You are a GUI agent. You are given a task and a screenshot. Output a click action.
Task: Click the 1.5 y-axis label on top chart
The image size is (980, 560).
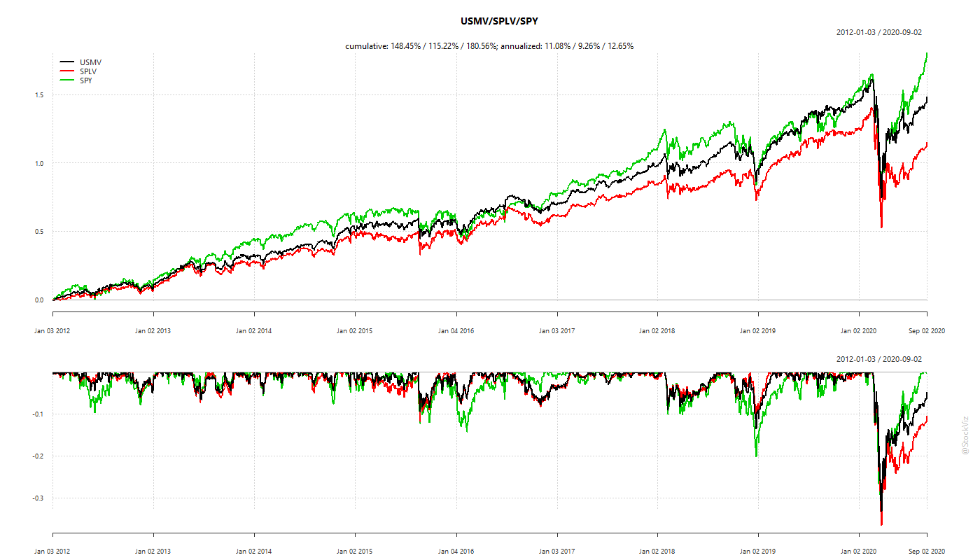click(38, 95)
